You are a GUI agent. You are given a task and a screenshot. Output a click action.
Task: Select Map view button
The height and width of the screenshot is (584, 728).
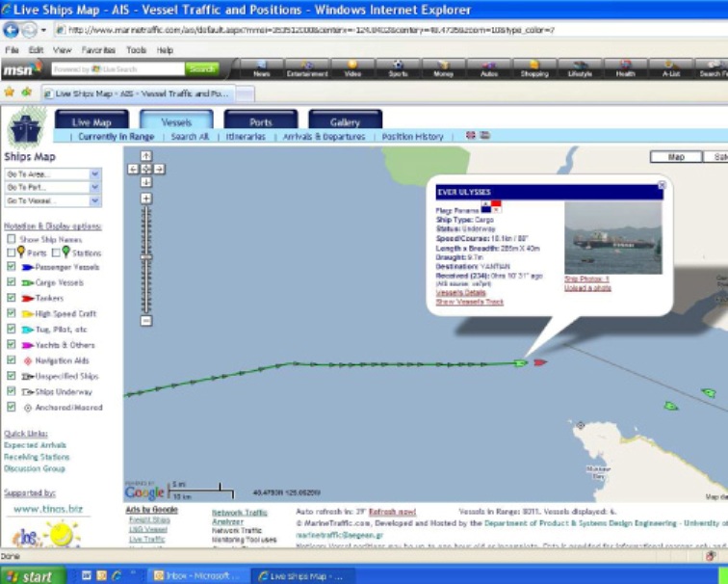tap(676, 157)
